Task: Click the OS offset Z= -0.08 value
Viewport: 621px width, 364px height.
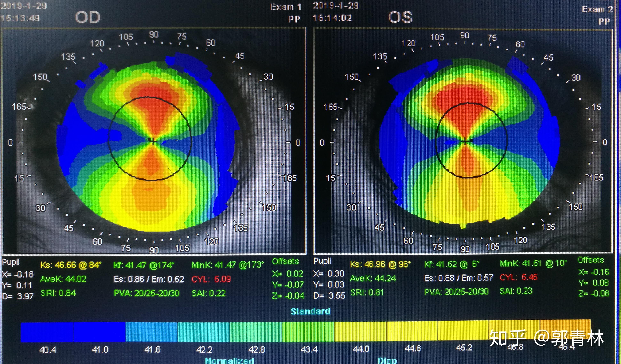Action: click(x=594, y=293)
